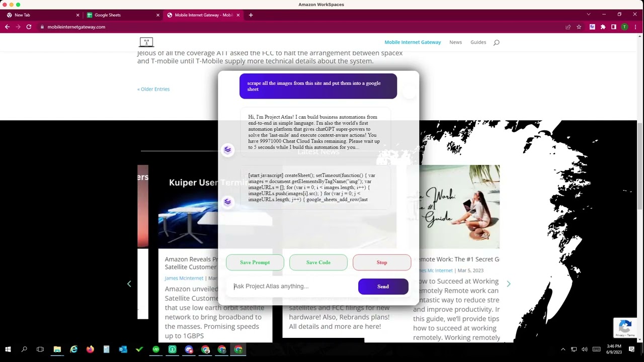The image size is (644, 362).
Task: Open taskbar search
Action: [x=24, y=349]
